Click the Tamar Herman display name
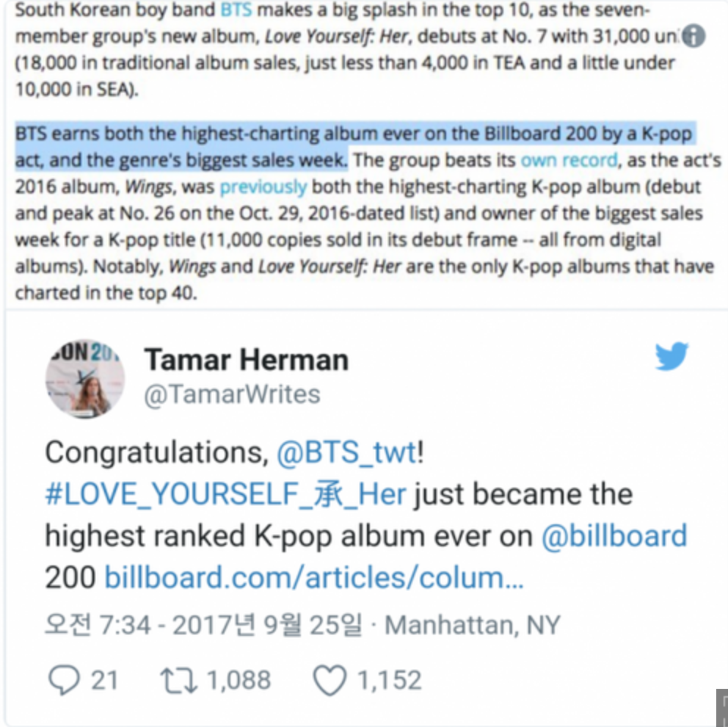728x727 pixels. click(246, 360)
